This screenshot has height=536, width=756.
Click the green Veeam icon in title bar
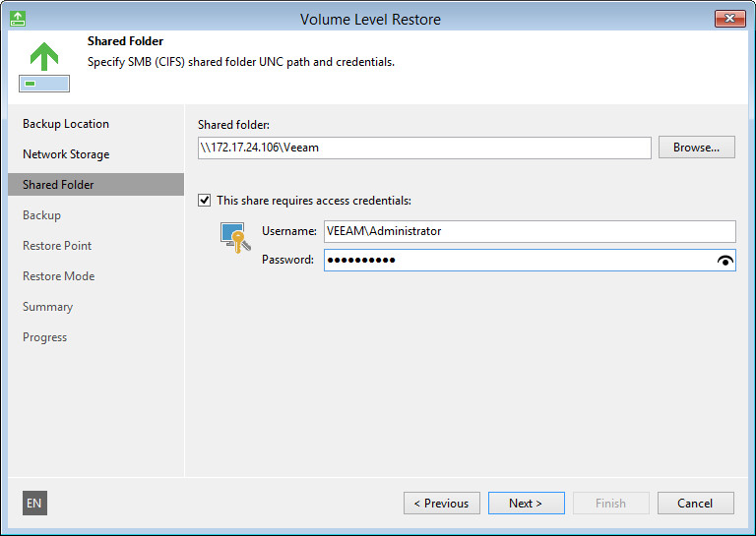(18, 19)
